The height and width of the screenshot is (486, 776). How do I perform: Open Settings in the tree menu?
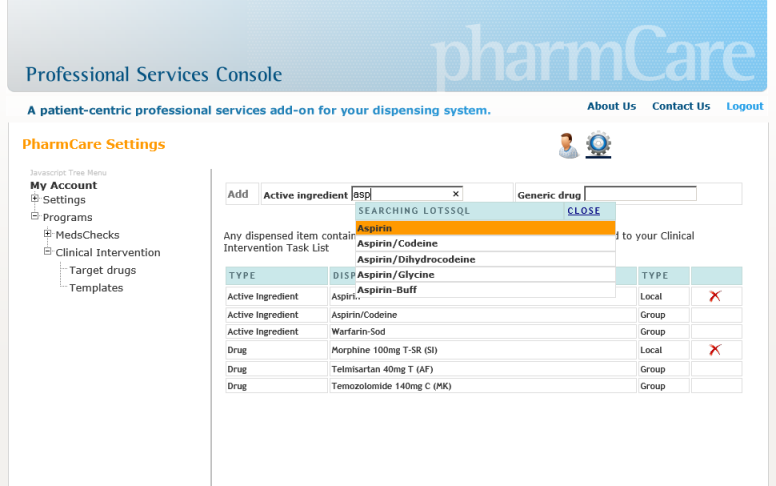pos(64,200)
